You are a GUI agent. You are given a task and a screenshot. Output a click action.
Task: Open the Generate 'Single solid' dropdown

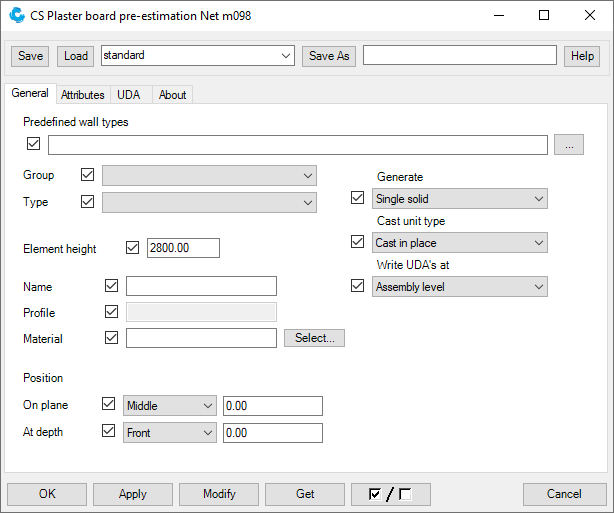[459, 199]
